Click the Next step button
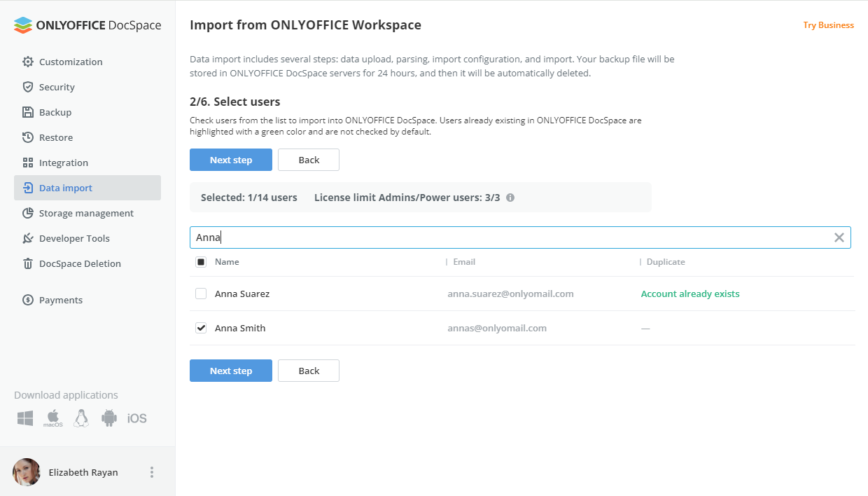The width and height of the screenshot is (868, 496). click(x=231, y=160)
